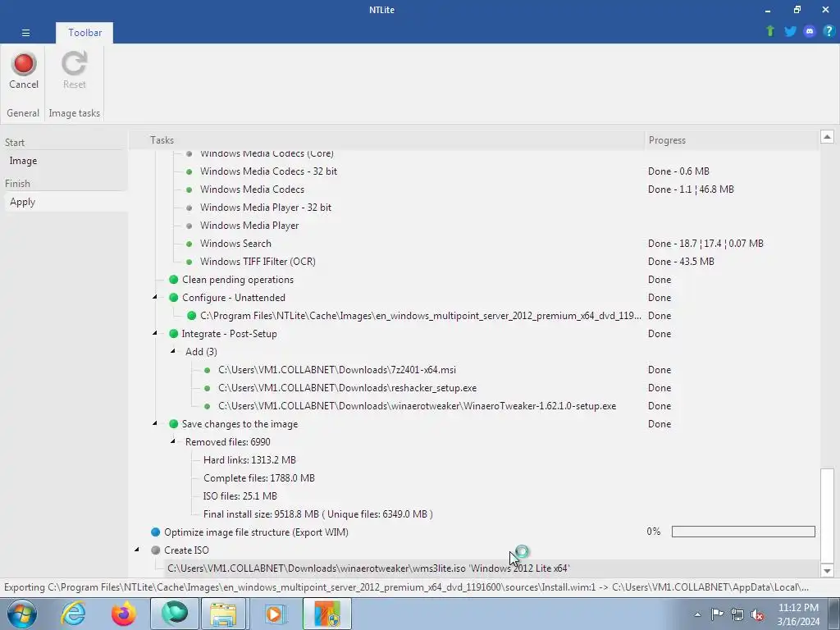Collapse the Add (3) node
Image resolution: width=840 pixels, height=630 pixels.
(172, 351)
